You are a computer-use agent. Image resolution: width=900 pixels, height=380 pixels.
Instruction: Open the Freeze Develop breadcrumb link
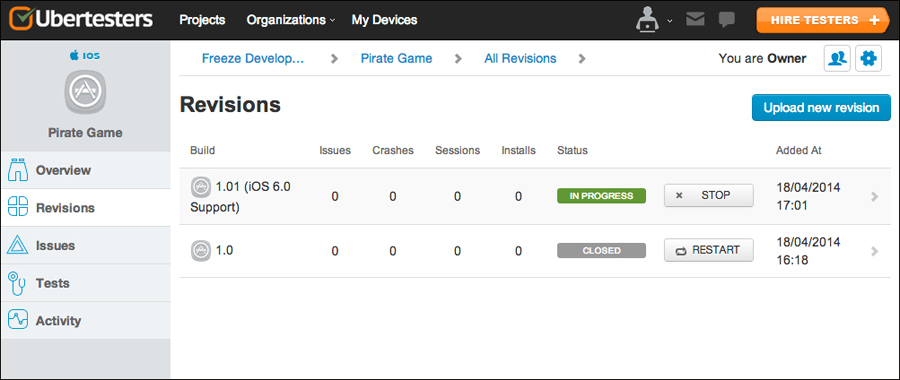[x=253, y=59]
